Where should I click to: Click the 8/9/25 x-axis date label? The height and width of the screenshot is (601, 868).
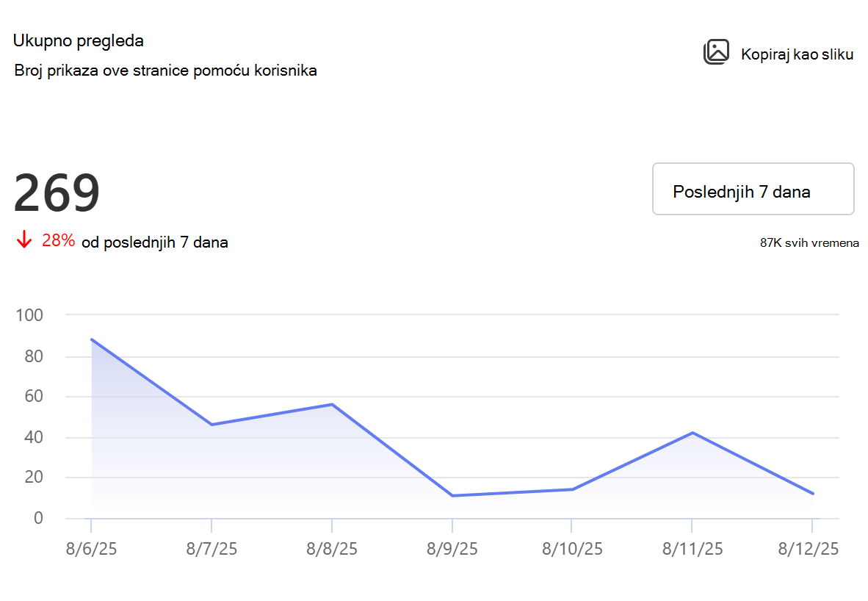click(x=452, y=549)
